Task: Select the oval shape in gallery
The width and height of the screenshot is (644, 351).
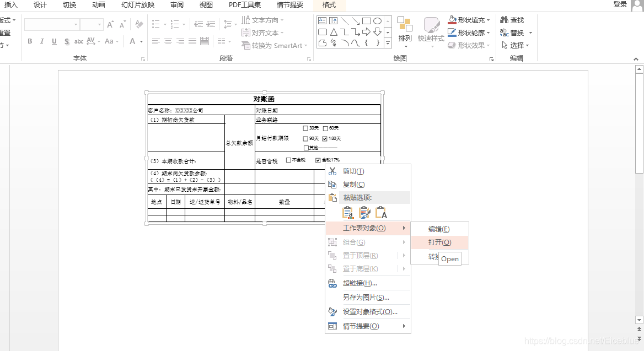Action: click(x=378, y=20)
